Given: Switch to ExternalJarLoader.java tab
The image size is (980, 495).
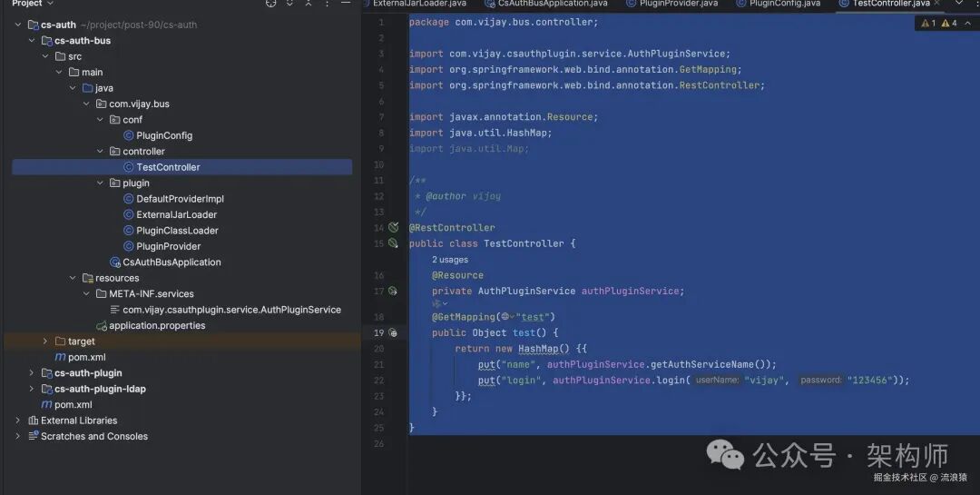Looking at the screenshot, I should pos(418,3).
